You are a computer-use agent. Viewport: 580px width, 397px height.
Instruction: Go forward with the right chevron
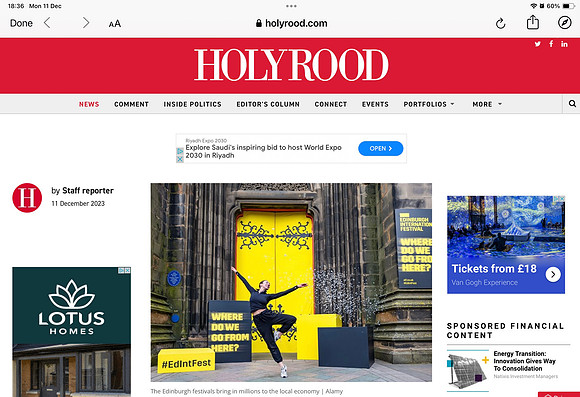[x=86, y=23]
